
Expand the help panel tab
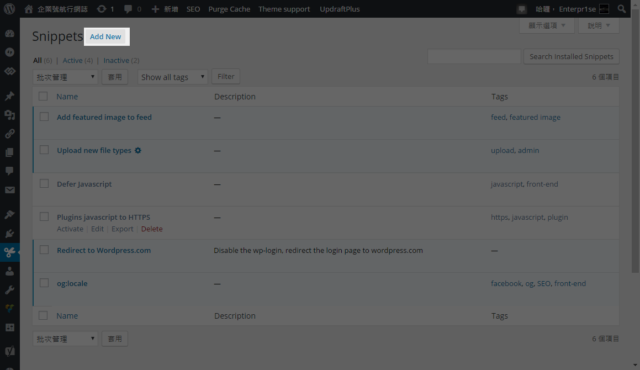(x=598, y=25)
